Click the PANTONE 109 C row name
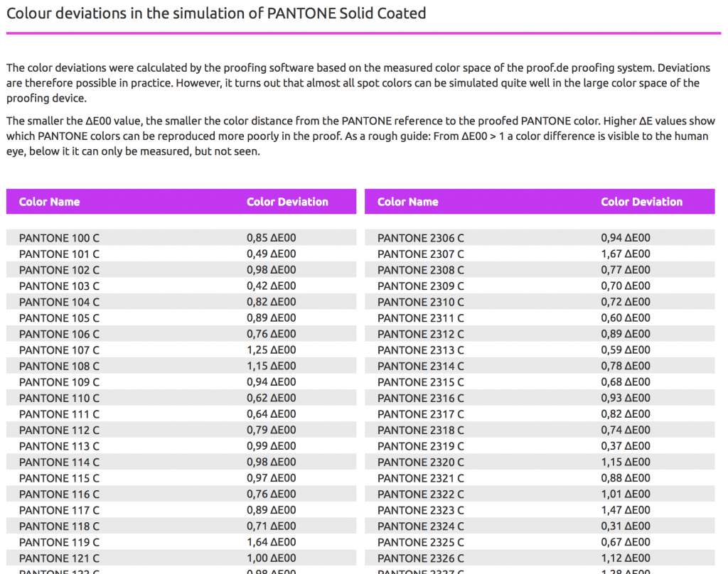728x574 pixels. click(59, 382)
